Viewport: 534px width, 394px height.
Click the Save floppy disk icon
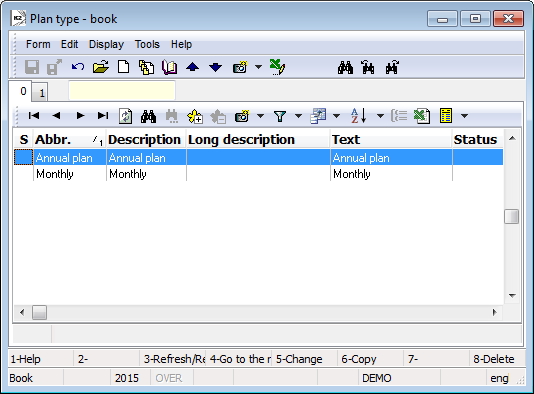coord(32,67)
